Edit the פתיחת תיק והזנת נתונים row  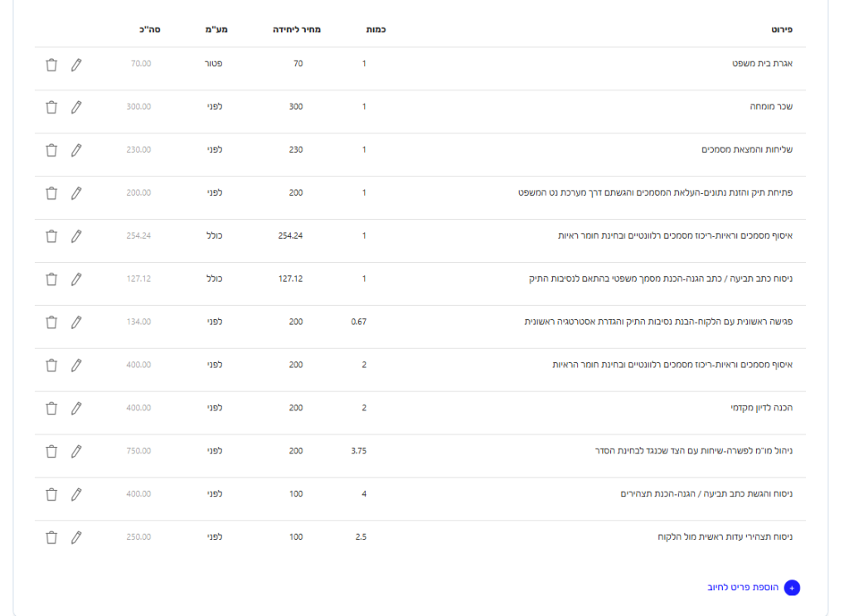pyautogui.click(x=76, y=193)
